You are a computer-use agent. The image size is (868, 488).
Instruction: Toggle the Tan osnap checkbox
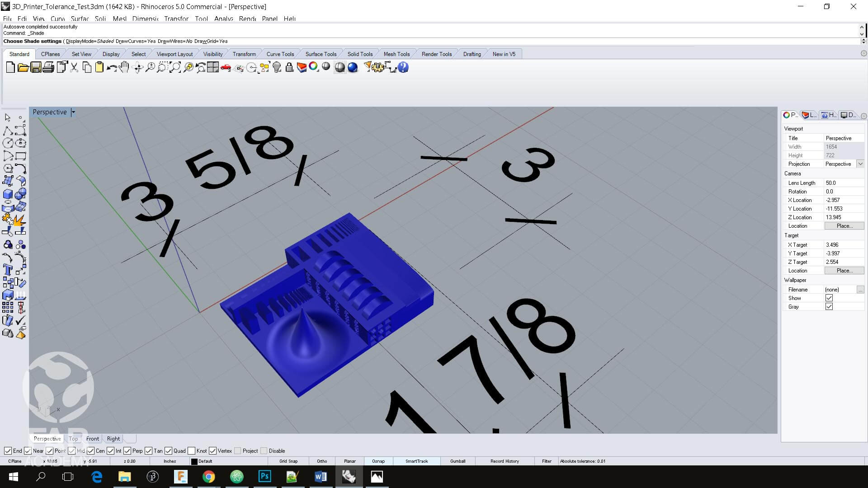click(148, 451)
